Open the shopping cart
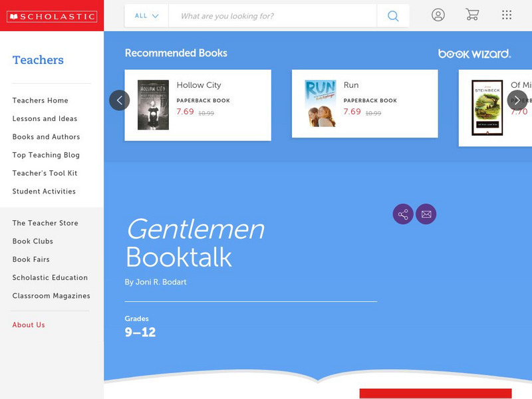The image size is (532, 399). coord(472,15)
